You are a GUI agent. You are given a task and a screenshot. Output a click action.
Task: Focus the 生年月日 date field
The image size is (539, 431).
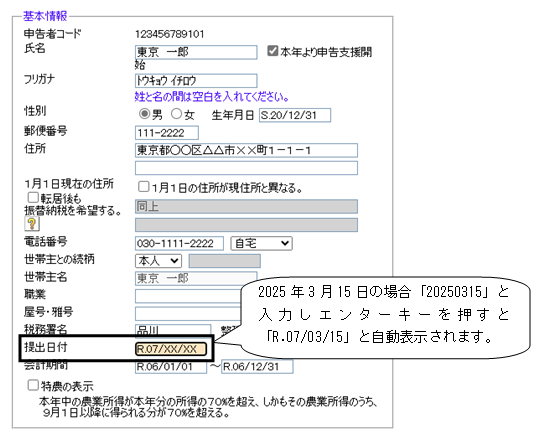coord(295,115)
